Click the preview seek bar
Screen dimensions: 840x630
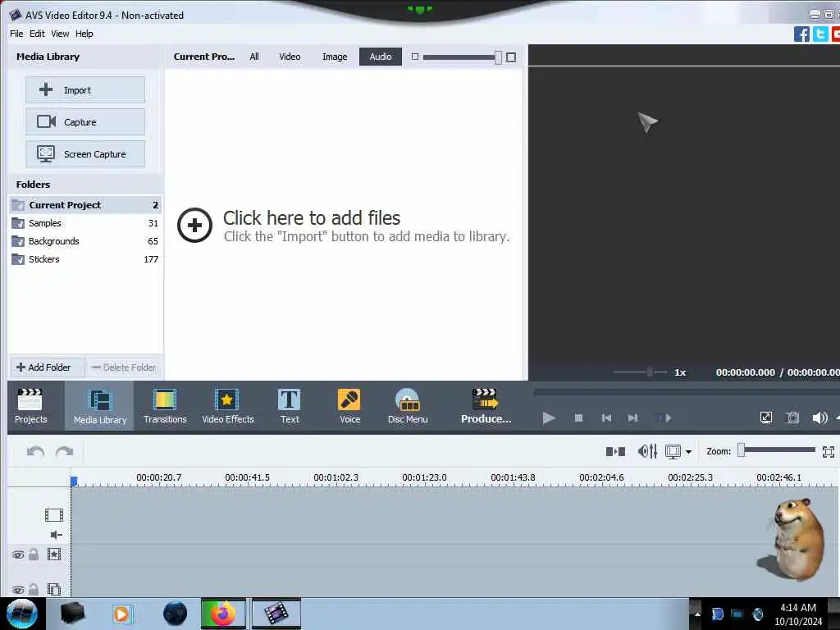click(687, 392)
